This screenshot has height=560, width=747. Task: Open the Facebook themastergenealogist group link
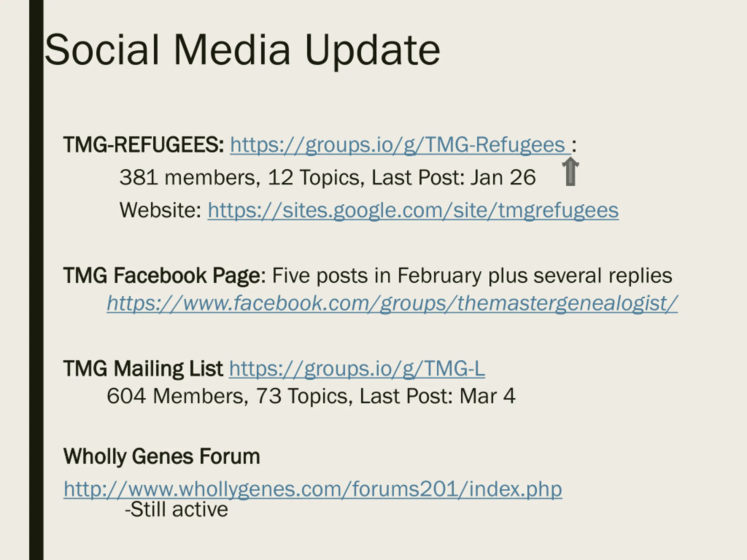(x=392, y=303)
